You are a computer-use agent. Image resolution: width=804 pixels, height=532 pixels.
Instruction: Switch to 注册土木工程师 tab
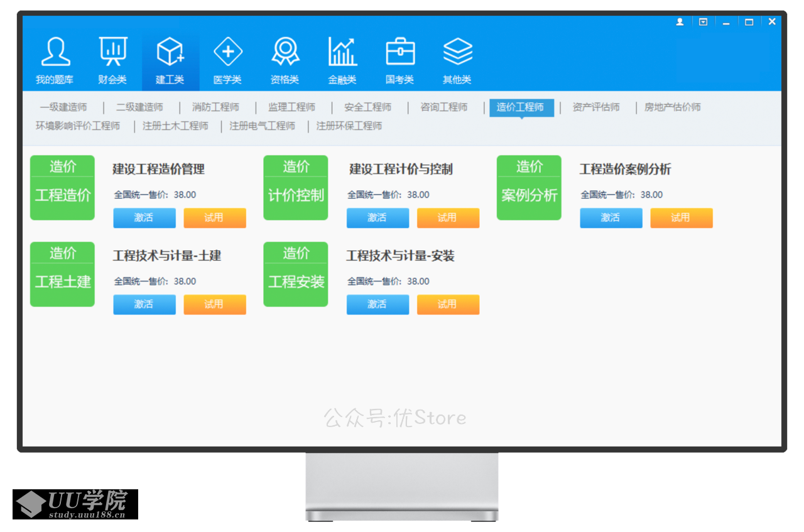point(175,126)
